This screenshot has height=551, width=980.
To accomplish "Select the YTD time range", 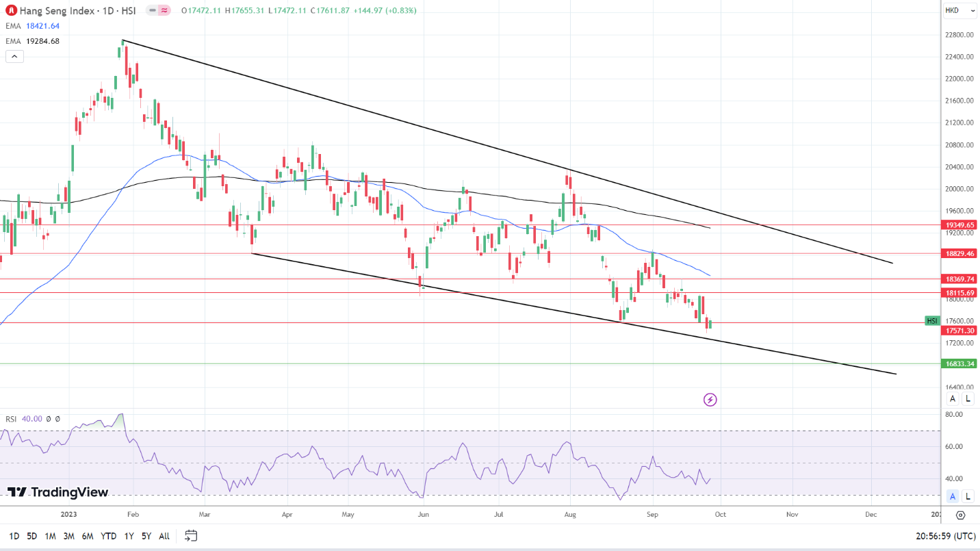I will pyautogui.click(x=108, y=536).
